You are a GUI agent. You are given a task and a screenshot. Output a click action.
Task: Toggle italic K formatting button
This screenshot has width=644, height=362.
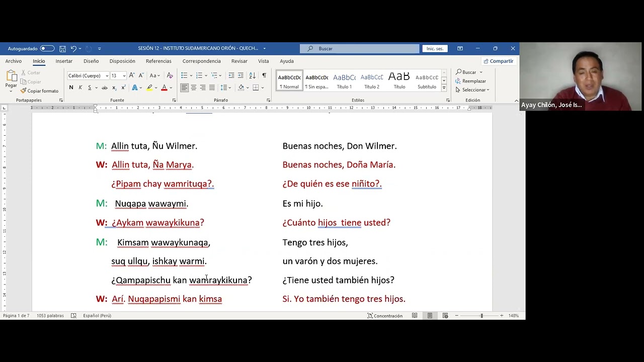[x=80, y=87]
